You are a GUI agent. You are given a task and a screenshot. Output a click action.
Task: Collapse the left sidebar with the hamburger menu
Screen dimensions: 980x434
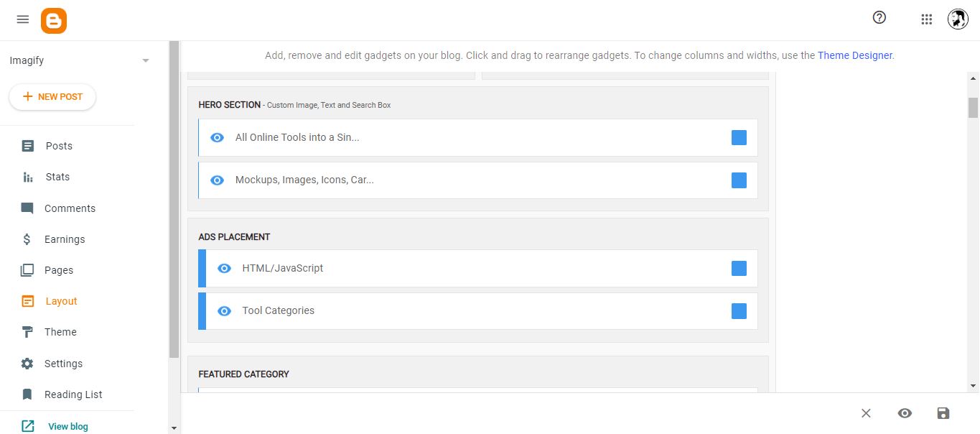pos(22,20)
